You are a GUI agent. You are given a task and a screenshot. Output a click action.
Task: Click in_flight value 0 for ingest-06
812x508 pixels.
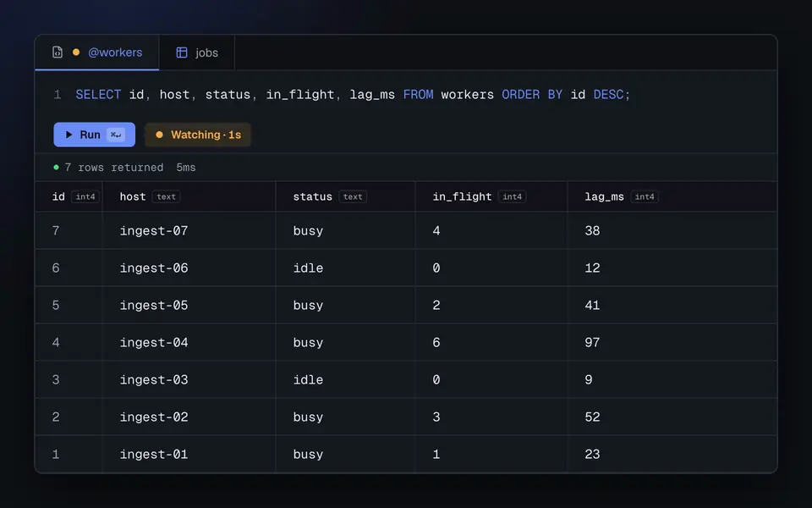click(436, 268)
